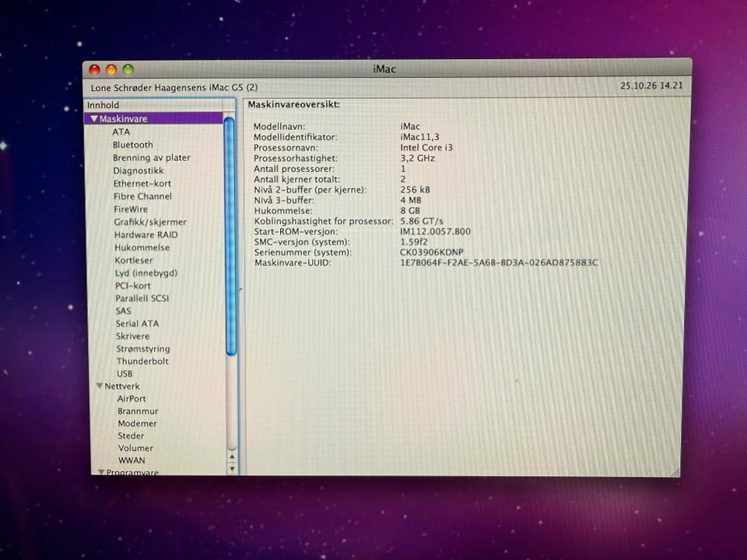The image size is (747, 560).
Task: Select Thunderbolt entry
Action: coord(142,361)
